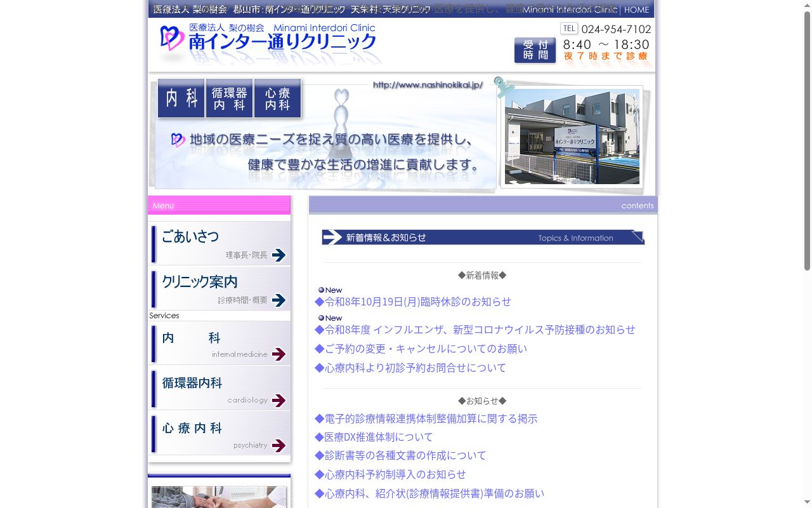This screenshot has width=812, height=508.
Task: Click the white arrow icon beside 新着情報&お知らせ
Action: (332, 237)
